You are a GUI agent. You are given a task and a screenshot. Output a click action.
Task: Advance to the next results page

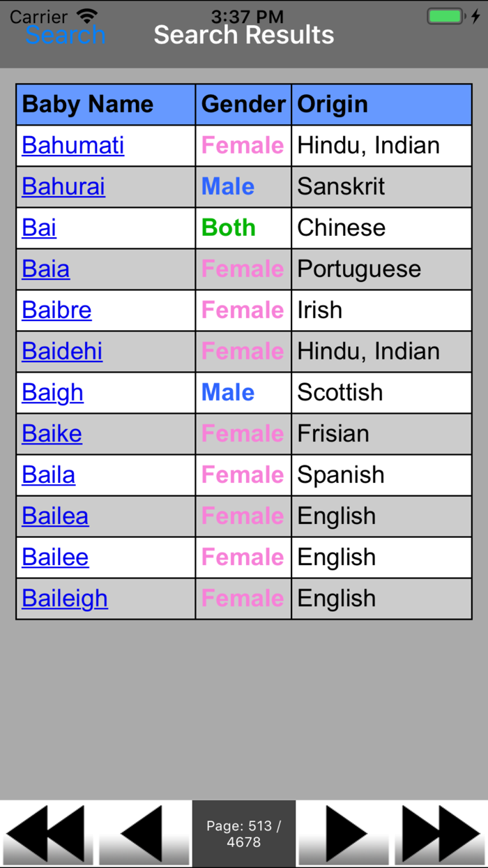[x=342, y=832]
